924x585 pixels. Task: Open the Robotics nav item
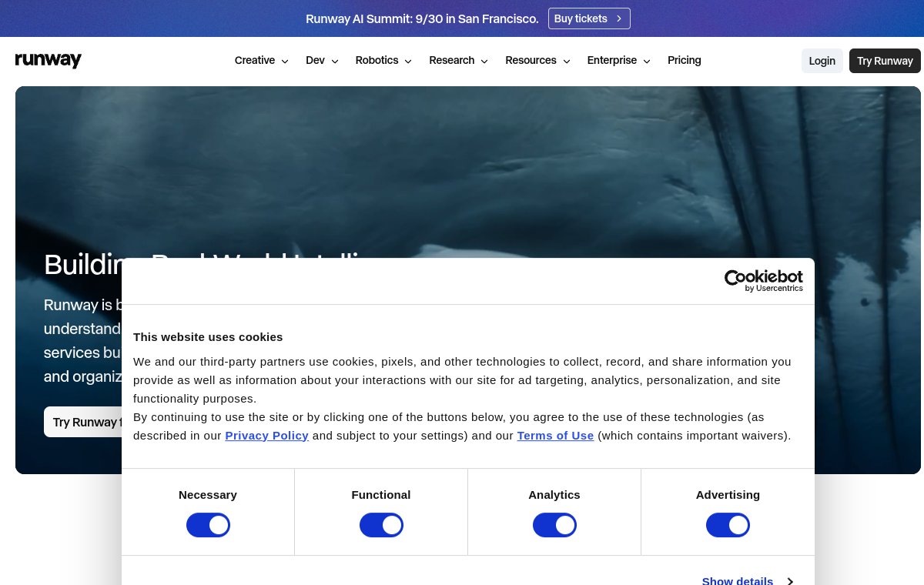point(377,60)
